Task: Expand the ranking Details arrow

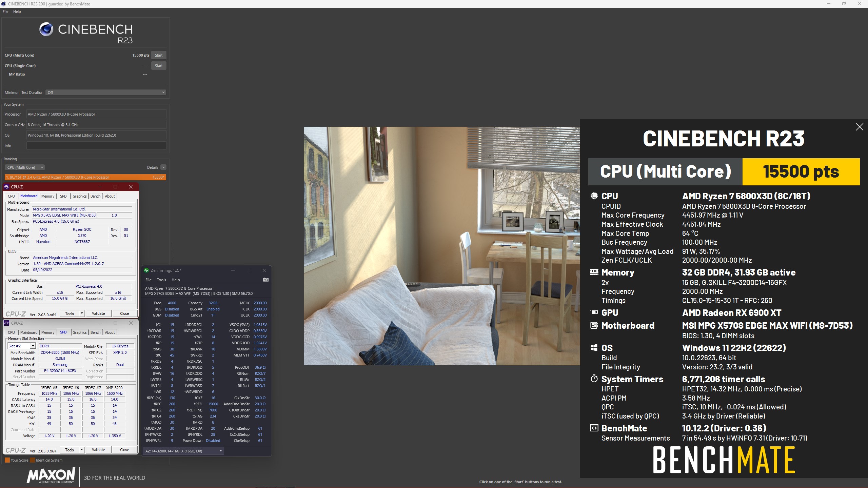Action: 163,167
